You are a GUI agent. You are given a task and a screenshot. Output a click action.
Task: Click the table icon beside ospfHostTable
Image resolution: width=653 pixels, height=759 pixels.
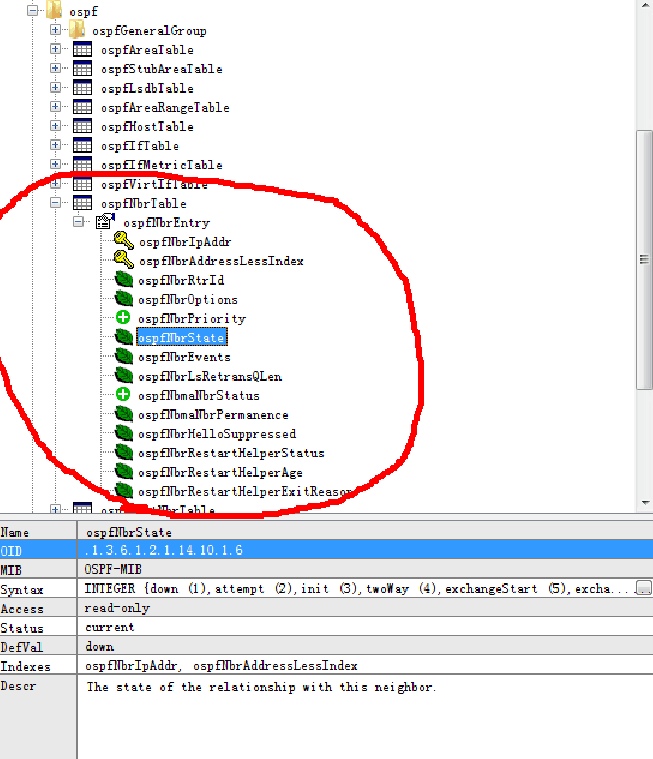pos(82,127)
